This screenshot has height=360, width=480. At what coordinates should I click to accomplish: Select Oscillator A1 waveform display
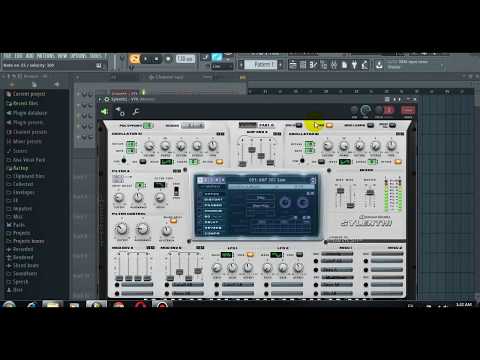[166, 162]
